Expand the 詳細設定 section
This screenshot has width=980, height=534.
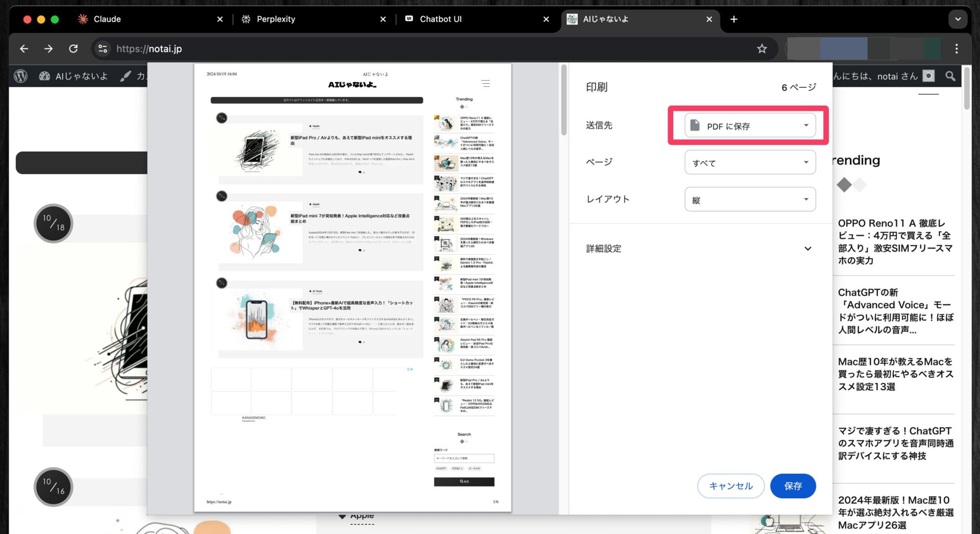(807, 249)
